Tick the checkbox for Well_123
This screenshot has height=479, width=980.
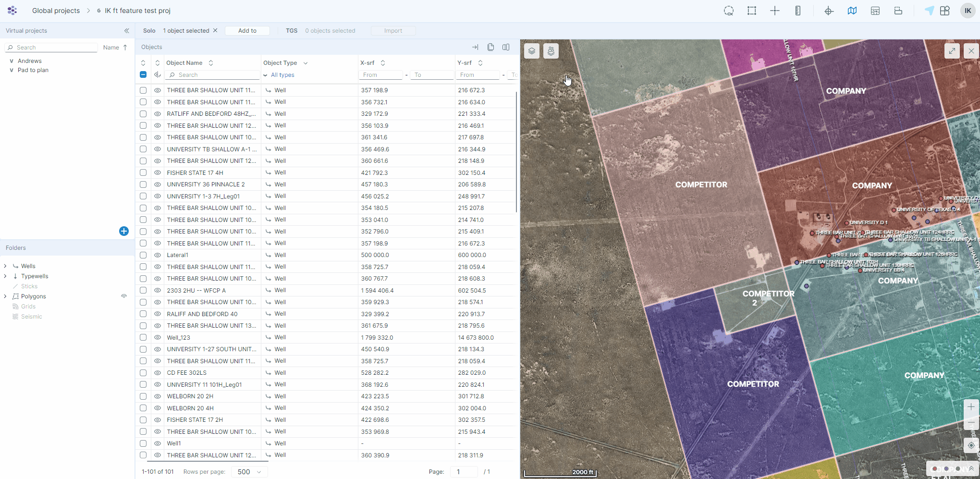point(143,337)
